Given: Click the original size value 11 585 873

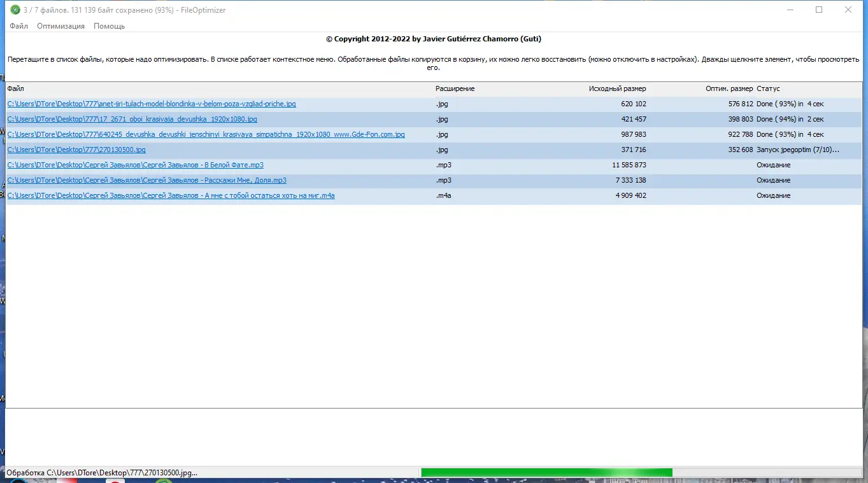Looking at the screenshot, I should click(x=629, y=165).
